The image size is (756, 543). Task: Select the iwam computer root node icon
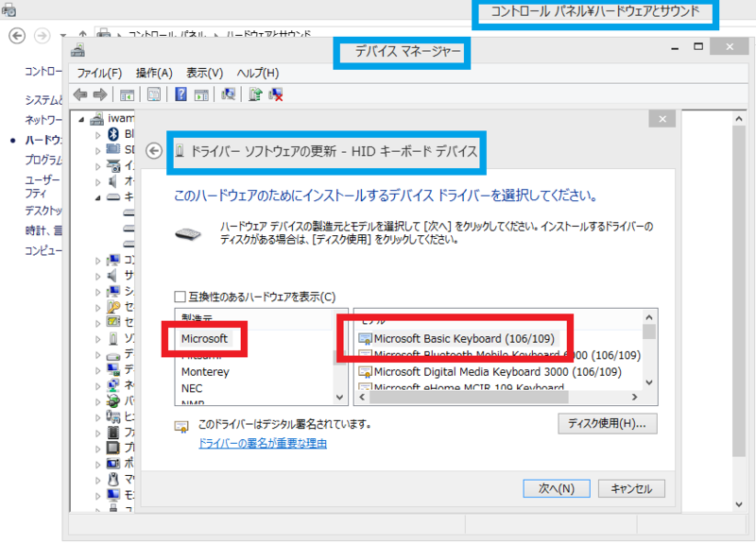click(97, 118)
